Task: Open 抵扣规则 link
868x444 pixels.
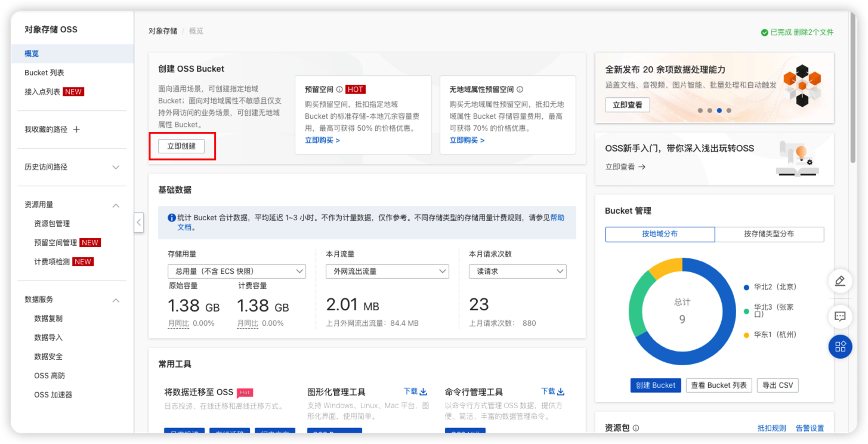Action: [772, 428]
